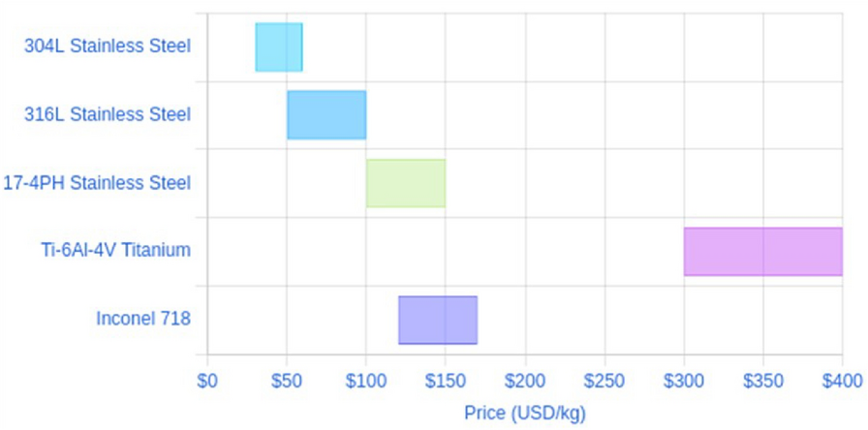Select the Ti-6Al-4V Titanium label
This screenshot has height=430, width=868.
[115, 251]
